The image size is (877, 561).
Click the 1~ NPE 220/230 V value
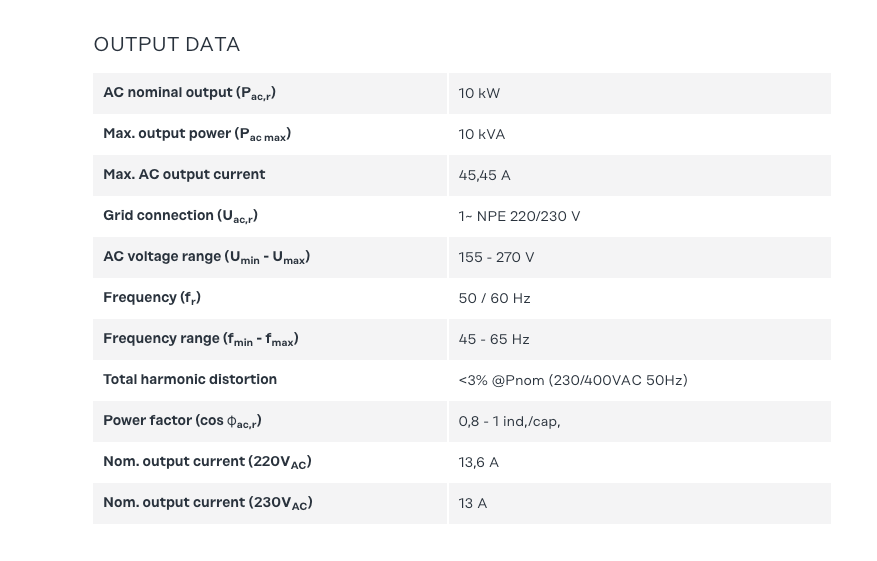(x=519, y=216)
